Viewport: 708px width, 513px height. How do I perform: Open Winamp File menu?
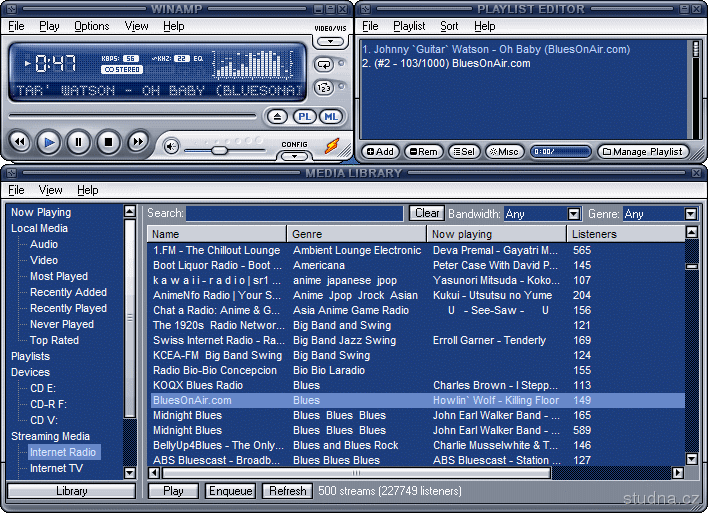coord(16,26)
